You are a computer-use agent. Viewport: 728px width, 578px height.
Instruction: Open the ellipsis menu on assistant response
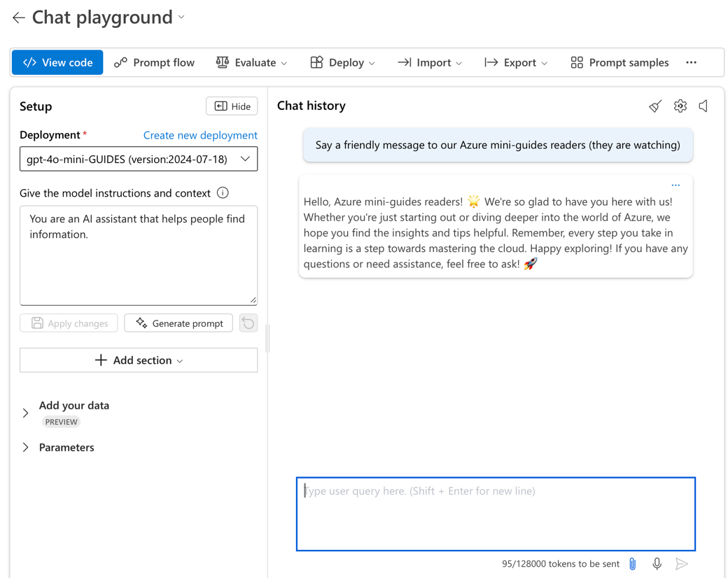[675, 185]
